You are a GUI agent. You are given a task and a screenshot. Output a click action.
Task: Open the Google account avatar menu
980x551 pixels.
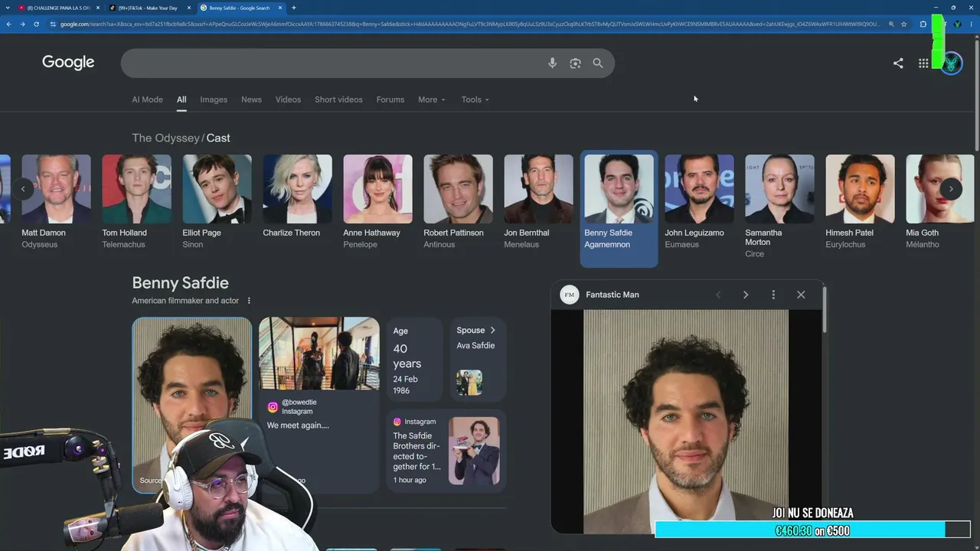pyautogui.click(x=952, y=64)
